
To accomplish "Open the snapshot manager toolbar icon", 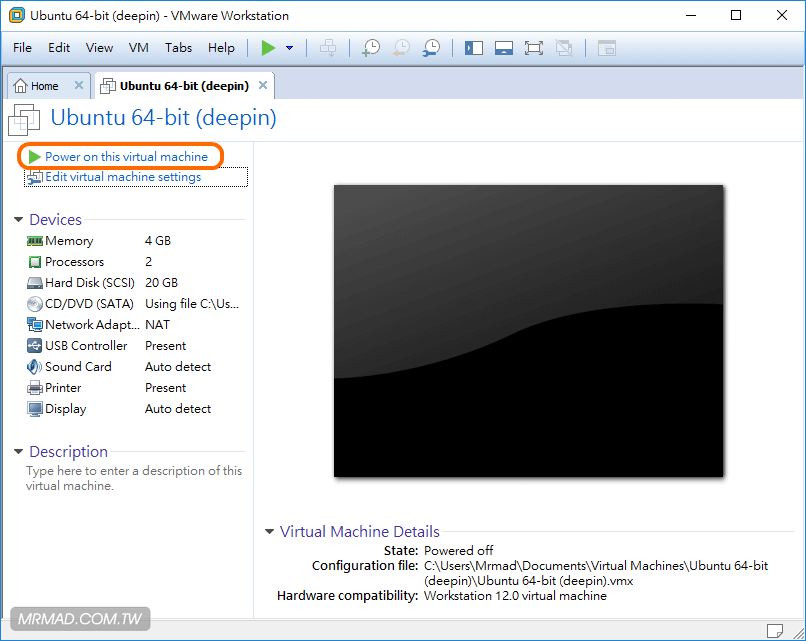I will [x=431, y=48].
